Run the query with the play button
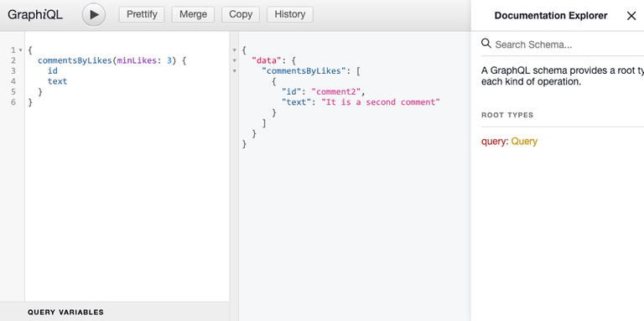Image resolution: width=644 pixels, height=321 pixels. pos(94,15)
